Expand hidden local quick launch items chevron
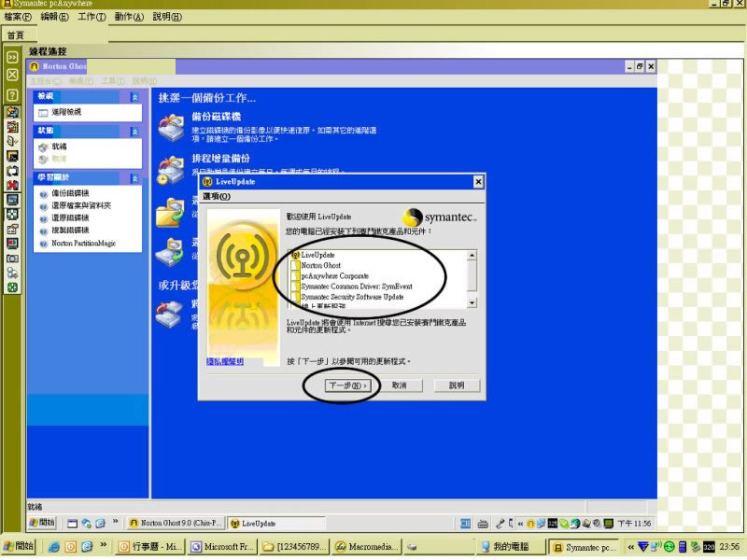This screenshot has width=747, height=560. tap(104, 545)
